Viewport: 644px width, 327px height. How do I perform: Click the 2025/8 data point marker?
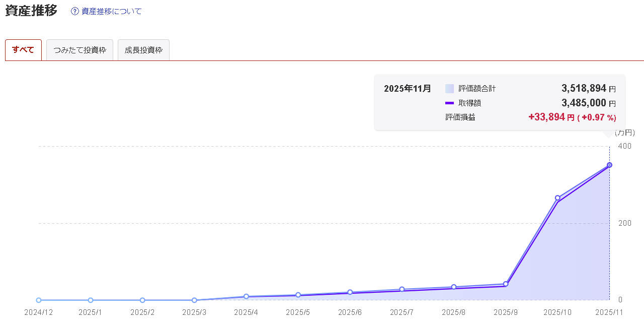pos(454,287)
